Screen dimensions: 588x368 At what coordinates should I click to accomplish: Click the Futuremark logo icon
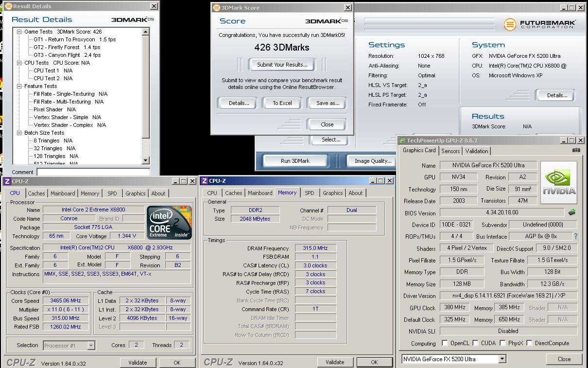(510, 24)
